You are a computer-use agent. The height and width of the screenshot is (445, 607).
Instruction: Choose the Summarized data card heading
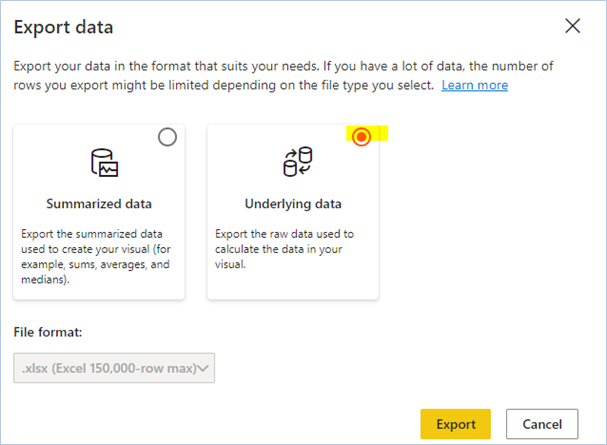[99, 204]
